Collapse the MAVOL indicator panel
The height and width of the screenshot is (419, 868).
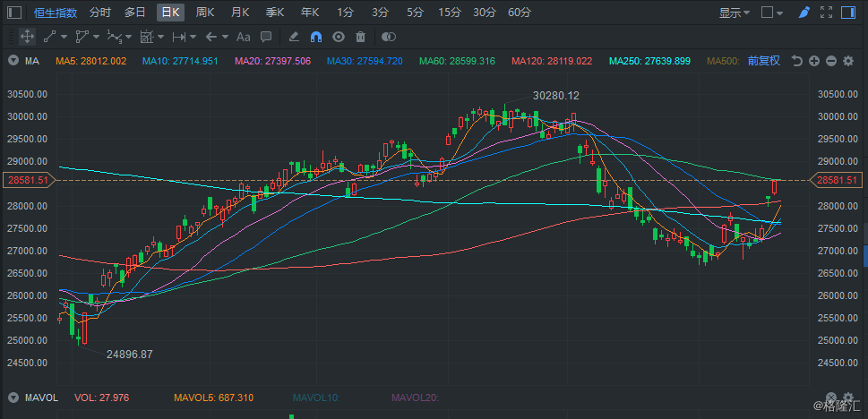(x=13, y=397)
